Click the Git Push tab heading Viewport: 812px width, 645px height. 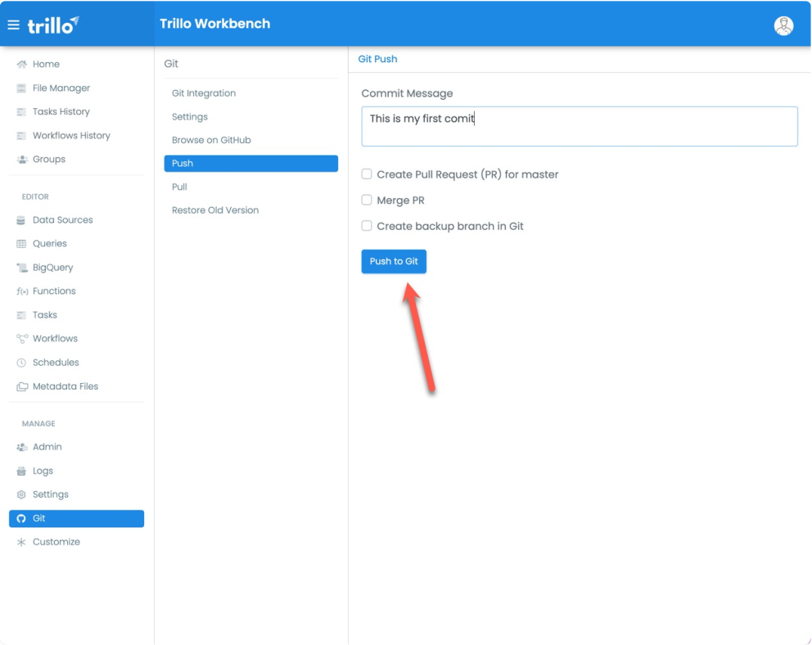tap(377, 59)
